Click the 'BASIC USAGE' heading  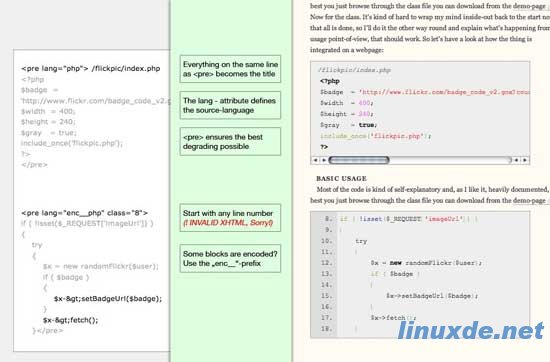point(341,179)
